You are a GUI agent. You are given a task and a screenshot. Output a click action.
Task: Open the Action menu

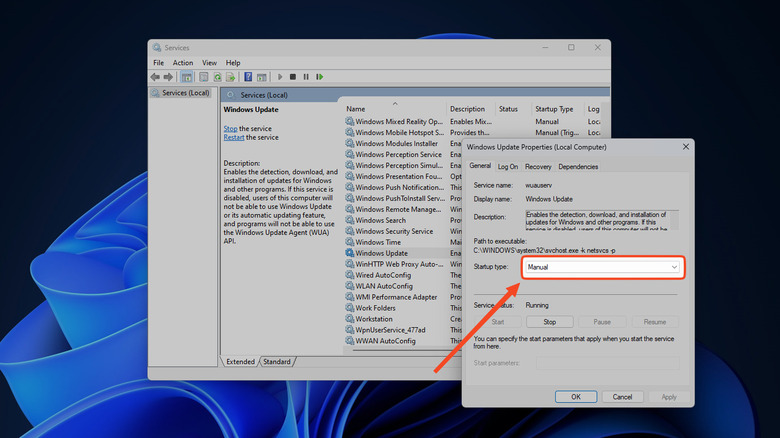tap(183, 63)
